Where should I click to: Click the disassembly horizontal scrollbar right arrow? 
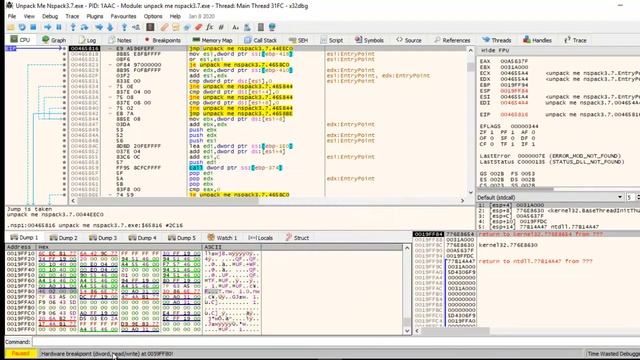(x=462, y=200)
